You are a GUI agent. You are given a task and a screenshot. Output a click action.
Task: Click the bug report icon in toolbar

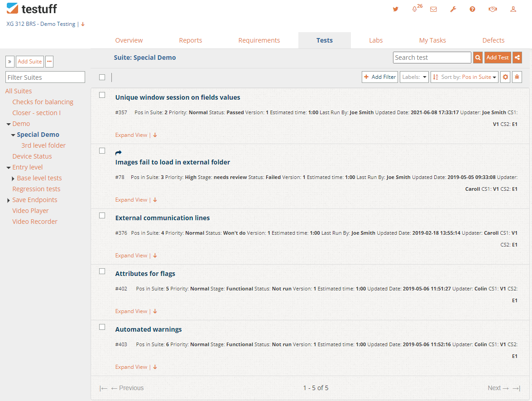pos(517,77)
